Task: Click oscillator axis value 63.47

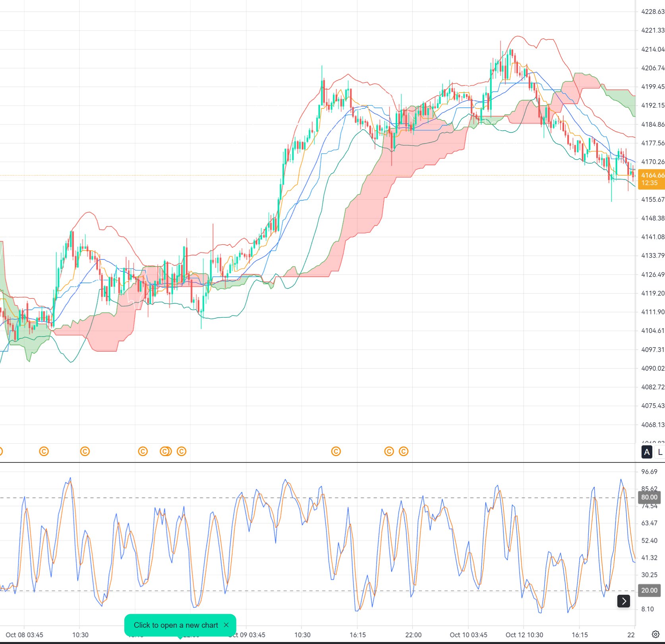Action: (649, 523)
